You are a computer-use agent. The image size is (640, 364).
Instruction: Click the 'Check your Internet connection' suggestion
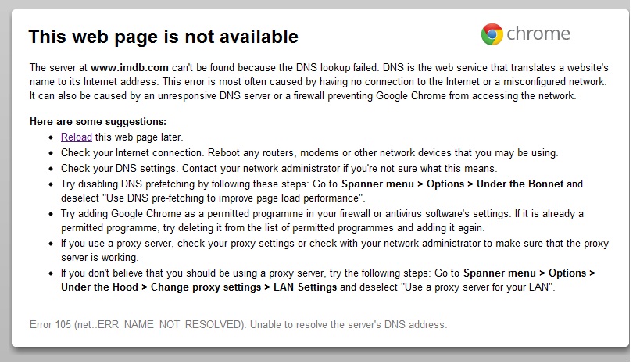click(x=309, y=153)
